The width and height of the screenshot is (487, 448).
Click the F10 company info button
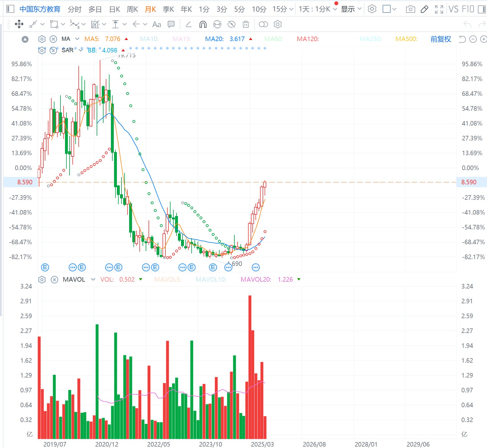point(468,9)
